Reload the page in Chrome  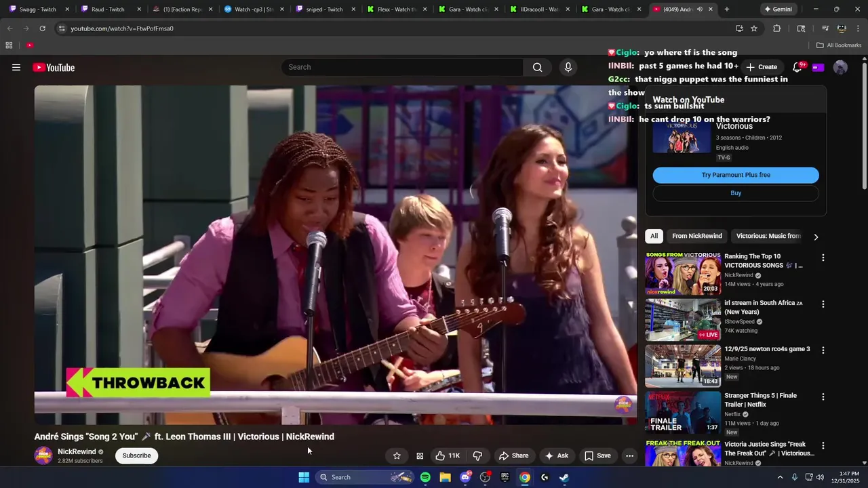point(42,28)
